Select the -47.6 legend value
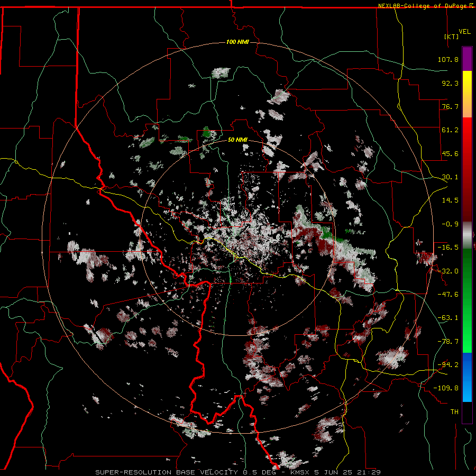476x476 pixels. pyautogui.click(x=448, y=295)
